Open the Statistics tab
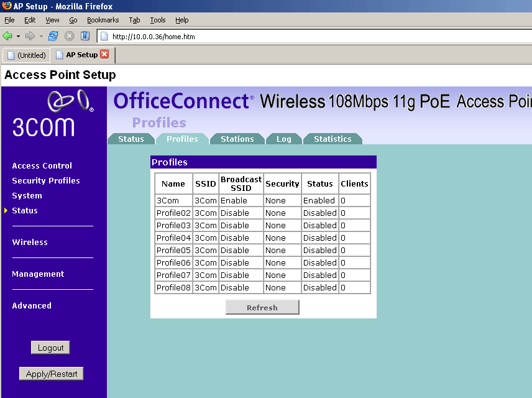The width and height of the screenshot is (532, 398). click(x=332, y=139)
